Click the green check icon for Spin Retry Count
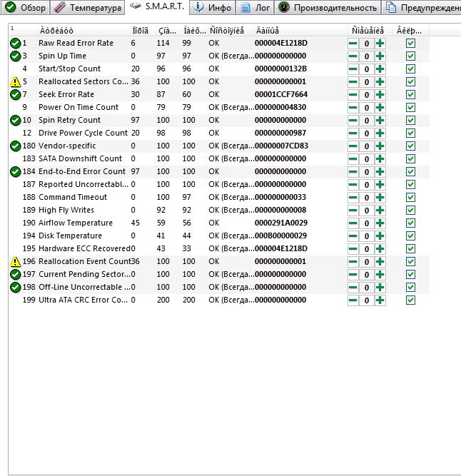The width and height of the screenshot is (461, 476). click(15, 120)
